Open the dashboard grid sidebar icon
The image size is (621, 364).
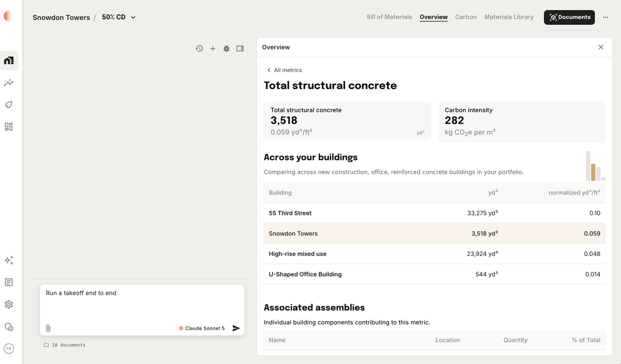coord(9,127)
